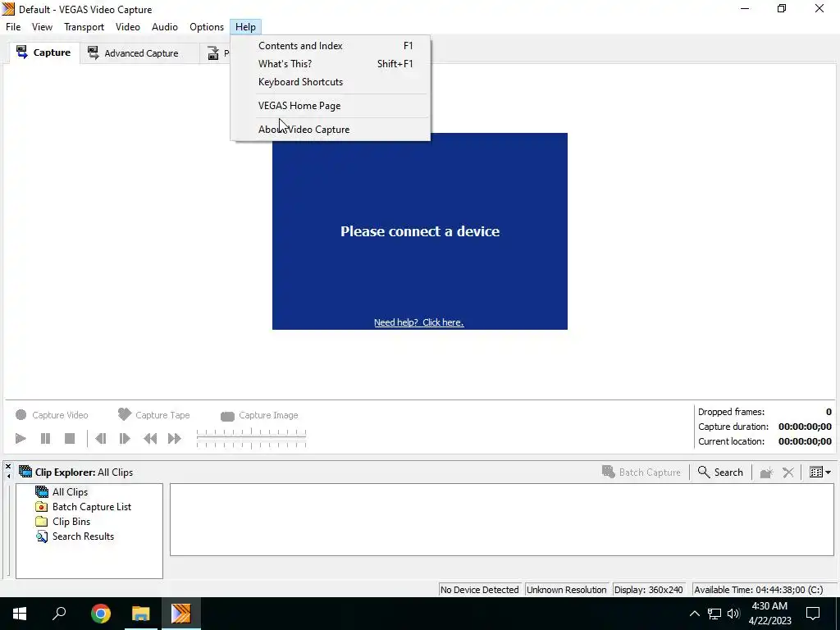Close the Help menu in menu bar

coord(245,27)
